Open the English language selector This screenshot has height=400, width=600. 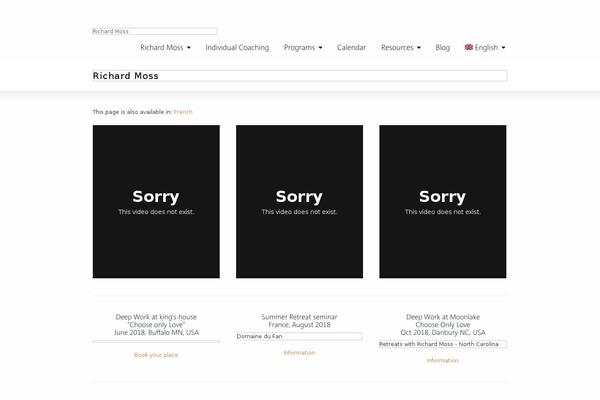pyautogui.click(x=485, y=47)
